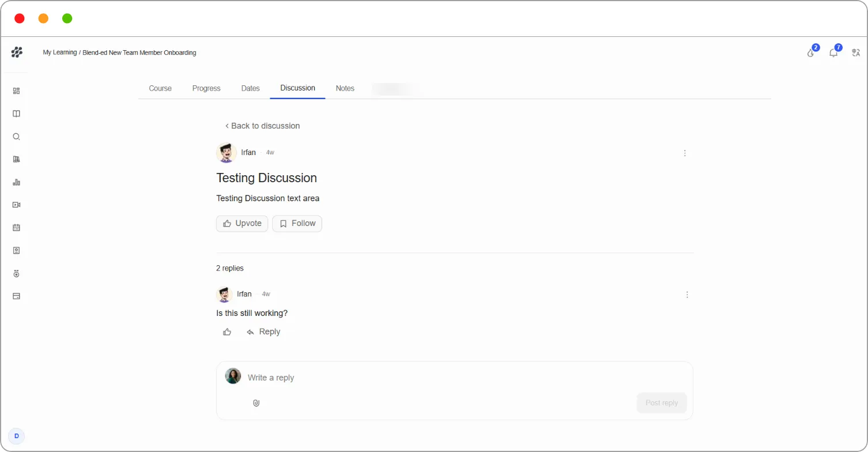The width and height of the screenshot is (868, 452).
Task: Go back via Back to discussion link
Action: pos(262,126)
